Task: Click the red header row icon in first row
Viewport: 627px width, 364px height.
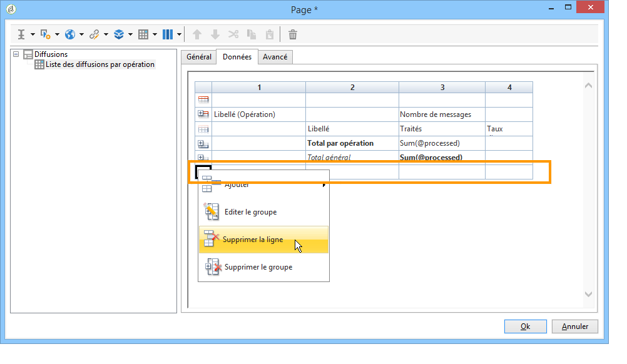Action: [x=203, y=99]
